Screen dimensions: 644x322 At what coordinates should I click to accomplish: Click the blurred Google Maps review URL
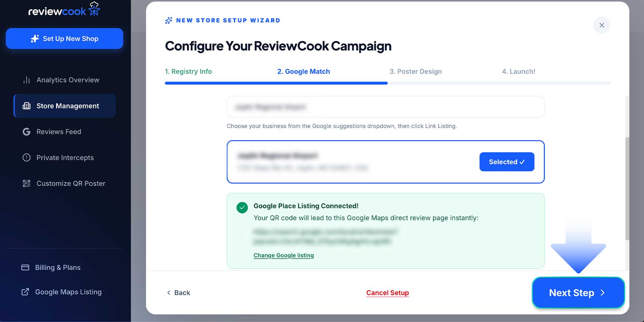tap(326, 236)
